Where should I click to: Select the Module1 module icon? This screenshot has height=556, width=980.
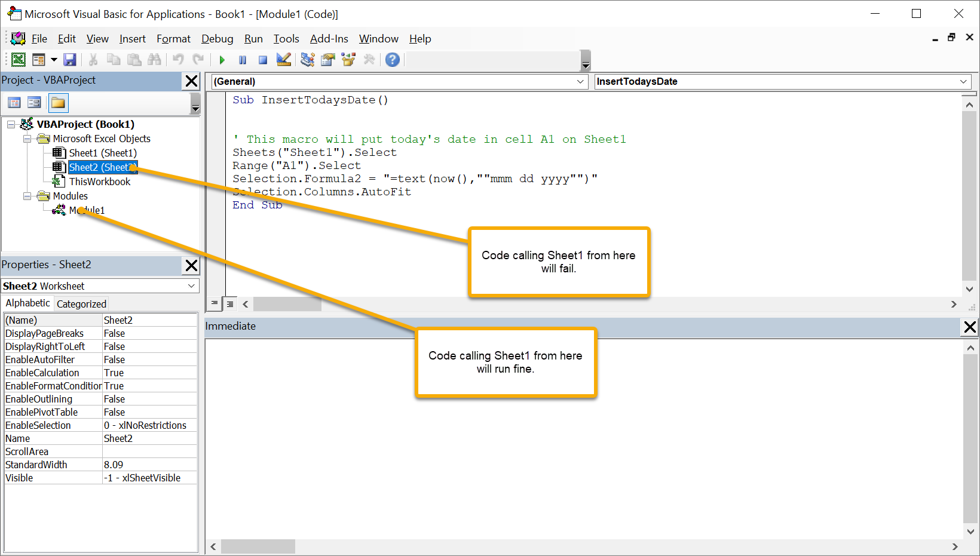(59, 210)
